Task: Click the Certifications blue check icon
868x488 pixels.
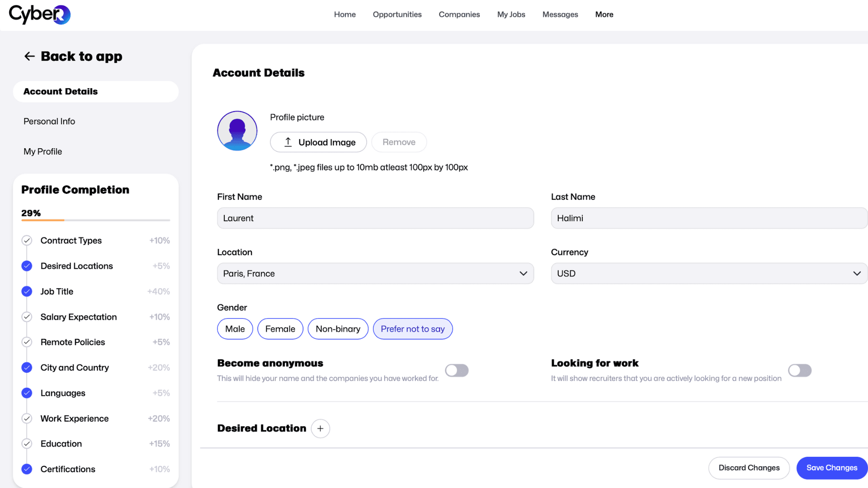Action: coord(27,469)
